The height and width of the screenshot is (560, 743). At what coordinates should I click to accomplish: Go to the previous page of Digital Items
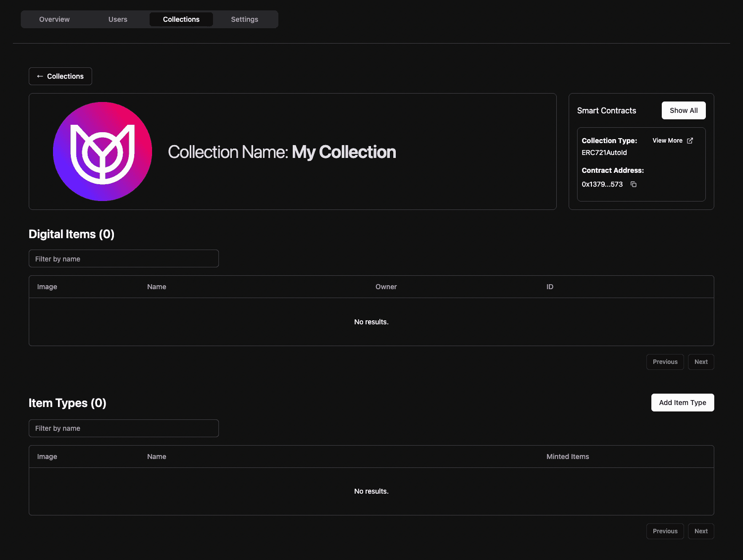665,362
